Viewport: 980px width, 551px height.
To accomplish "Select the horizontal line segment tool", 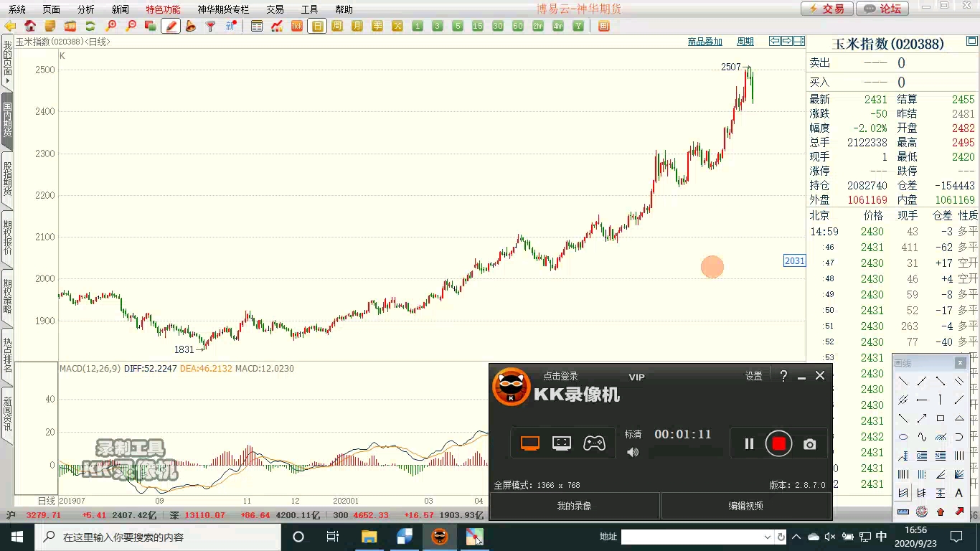I will pyautogui.click(x=922, y=400).
